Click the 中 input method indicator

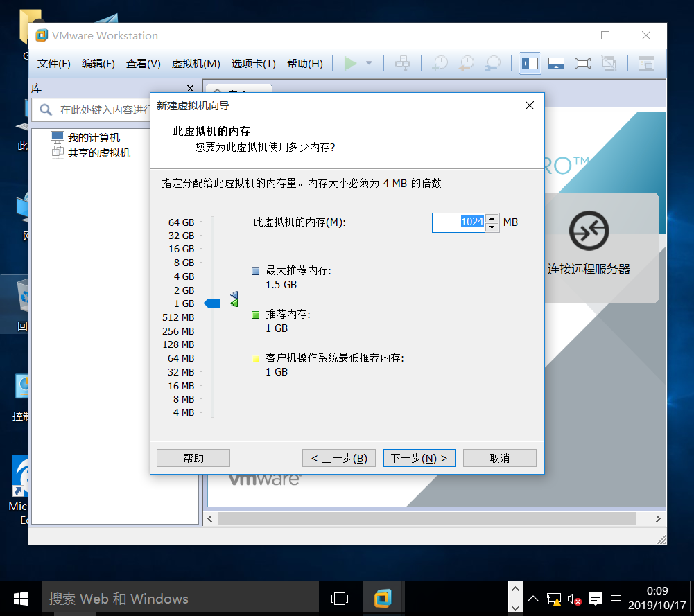click(616, 599)
